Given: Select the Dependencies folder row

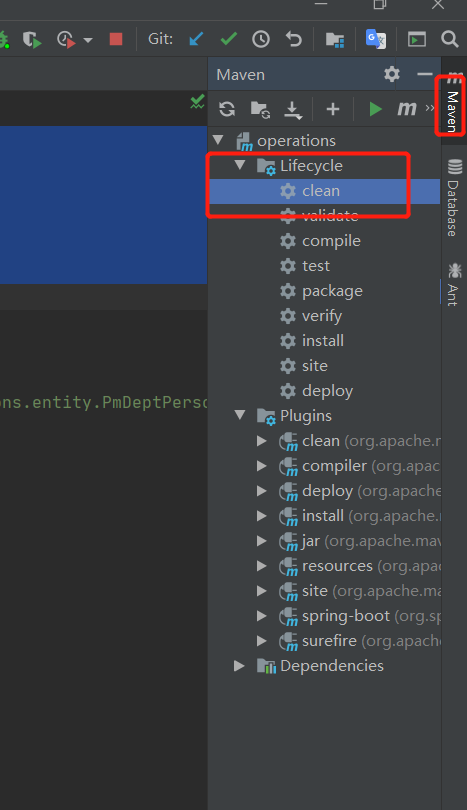Looking at the screenshot, I should [x=324, y=665].
